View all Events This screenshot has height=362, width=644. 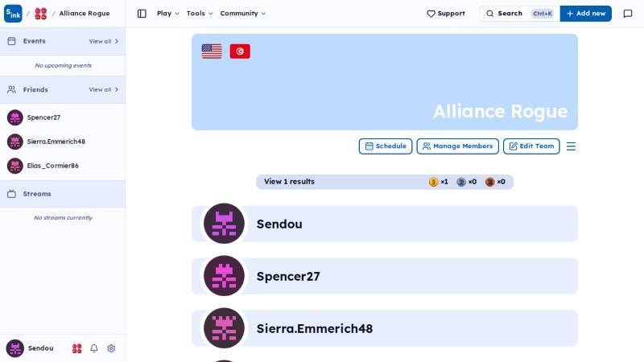[x=104, y=42]
